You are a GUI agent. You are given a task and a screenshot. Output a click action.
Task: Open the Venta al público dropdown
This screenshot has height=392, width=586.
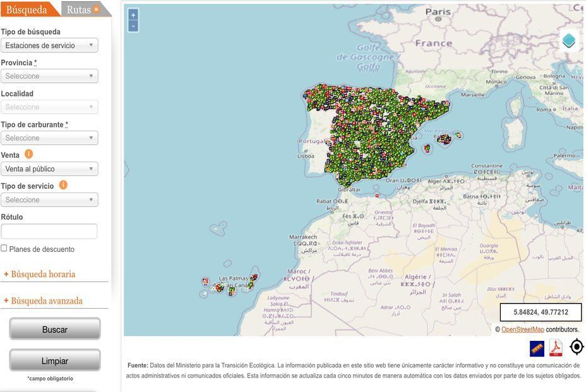coord(49,169)
